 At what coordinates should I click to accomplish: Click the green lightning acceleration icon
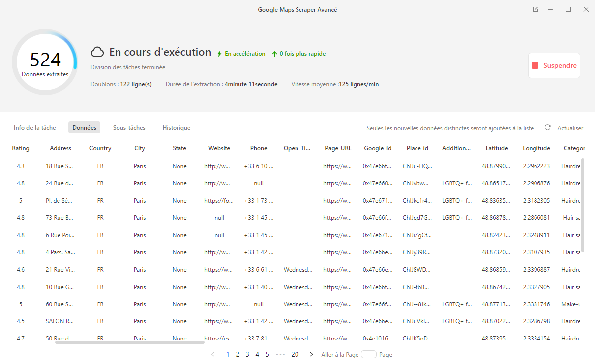coord(219,53)
